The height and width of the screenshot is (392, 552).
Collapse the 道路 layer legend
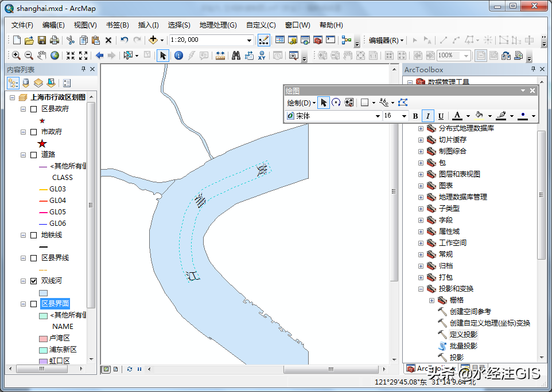tap(23, 155)
